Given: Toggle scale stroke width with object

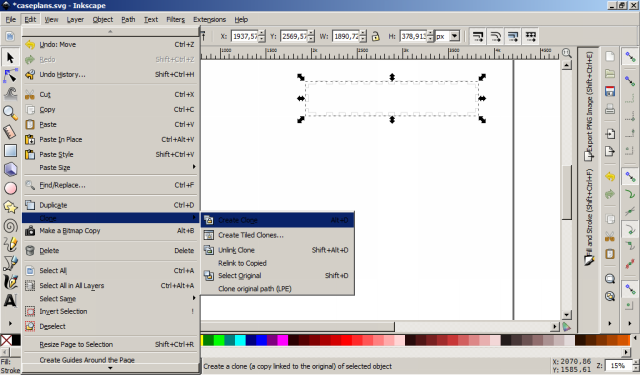Looking at the screenshot, I should click(478, 36).
